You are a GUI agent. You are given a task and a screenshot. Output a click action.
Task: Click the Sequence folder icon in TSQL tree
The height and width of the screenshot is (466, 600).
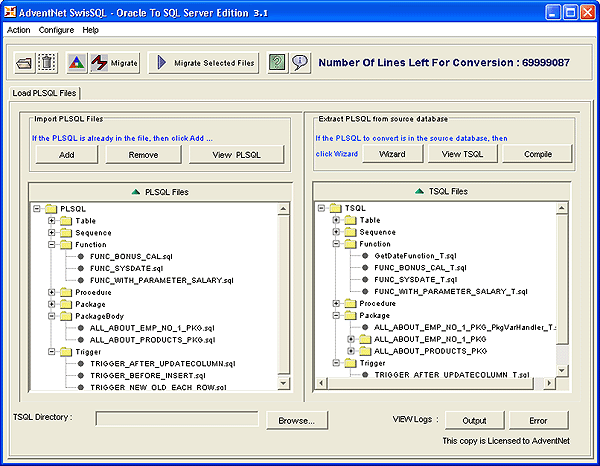350,232
